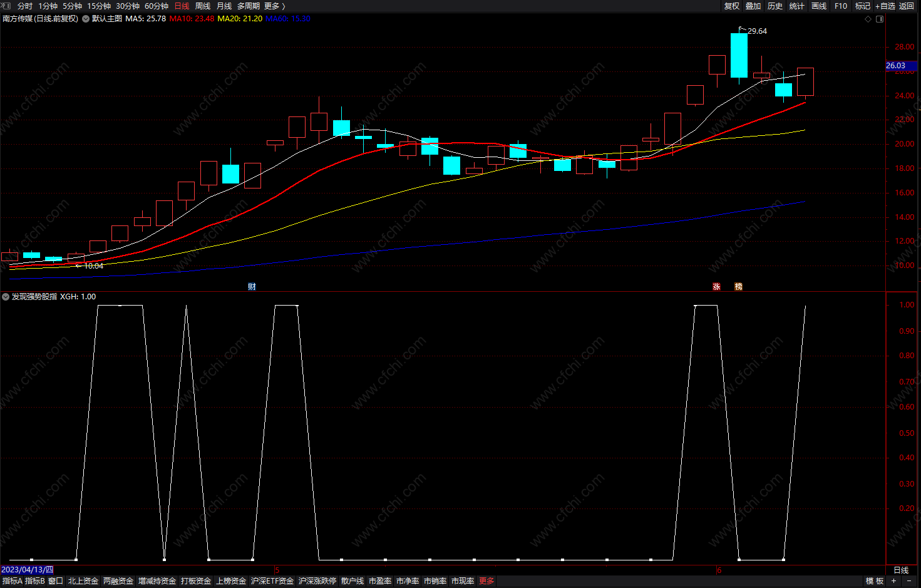
Task: Activate the 画线 drawing tools
Action: point(819,6)
